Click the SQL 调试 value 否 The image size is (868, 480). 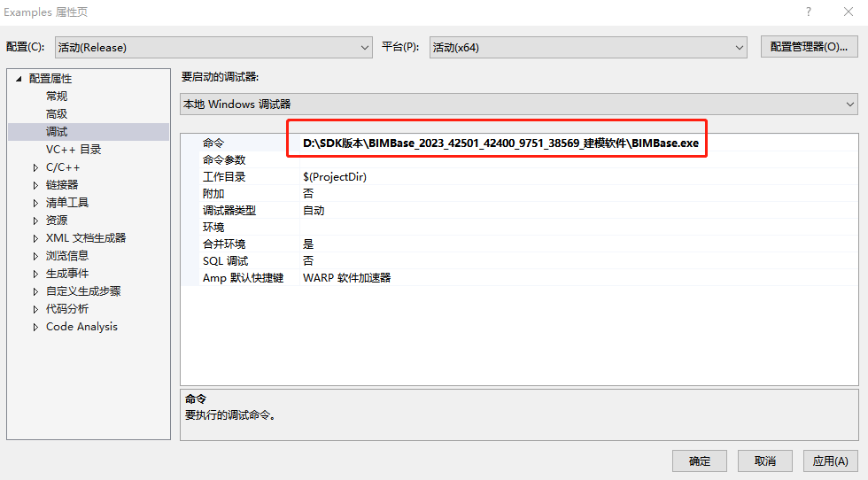[x=308, y=260]
